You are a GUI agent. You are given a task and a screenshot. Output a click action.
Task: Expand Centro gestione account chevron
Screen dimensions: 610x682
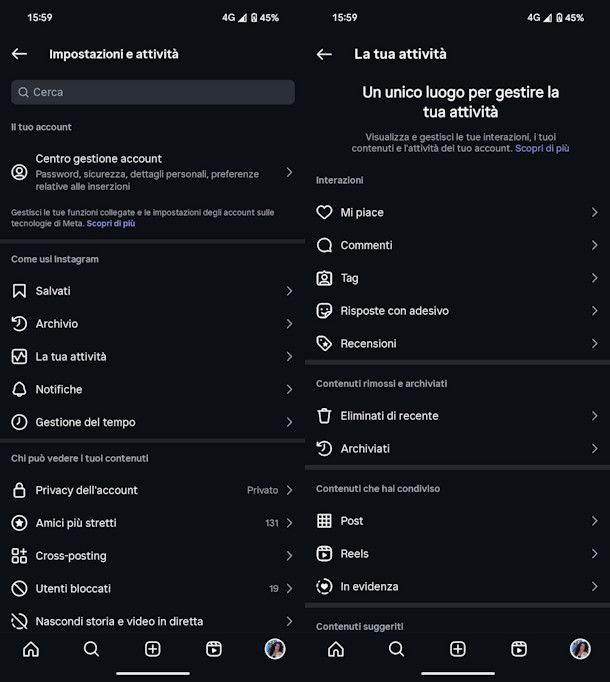point(289,172)
